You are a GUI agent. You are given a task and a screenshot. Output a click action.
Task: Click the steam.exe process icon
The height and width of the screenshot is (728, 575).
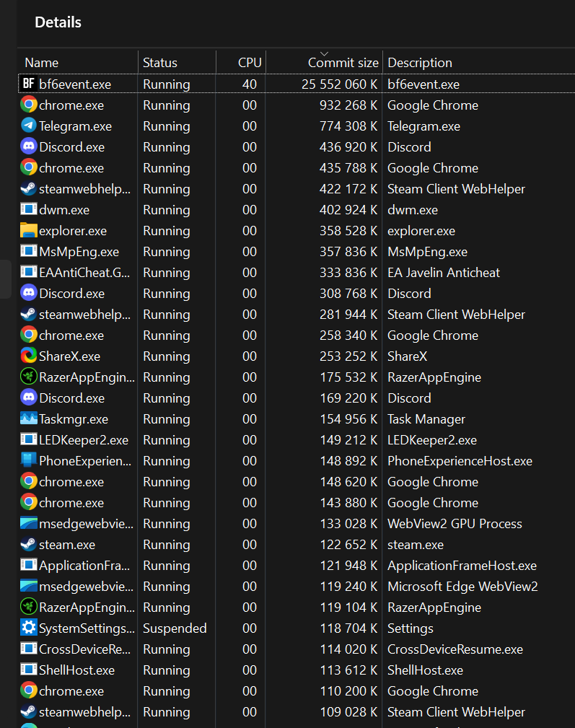point(29,544)
